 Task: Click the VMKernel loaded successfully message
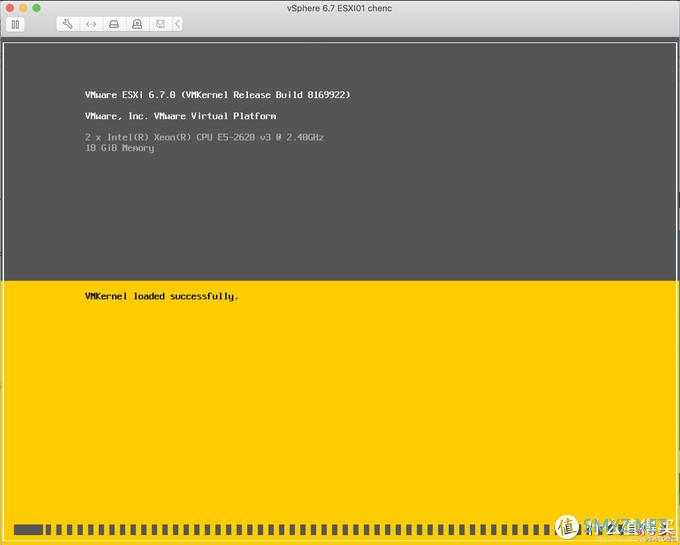coord(162,296)
